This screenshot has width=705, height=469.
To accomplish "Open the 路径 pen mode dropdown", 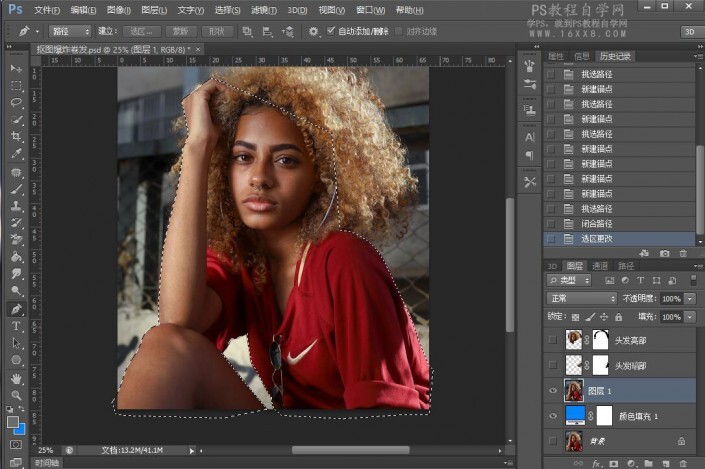I will click(x=67, y=31).
